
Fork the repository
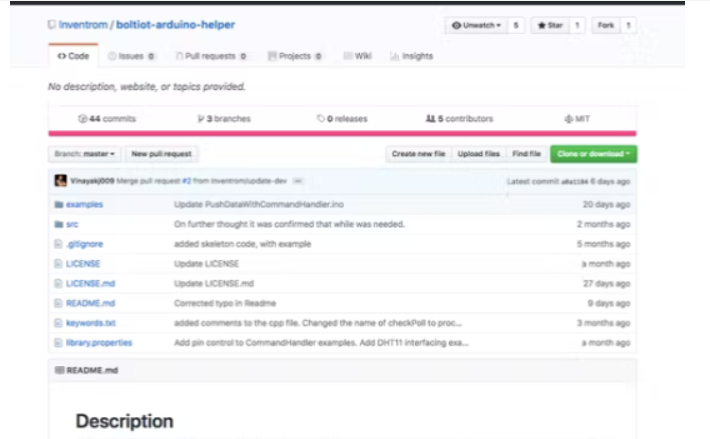tap(606, 25)
